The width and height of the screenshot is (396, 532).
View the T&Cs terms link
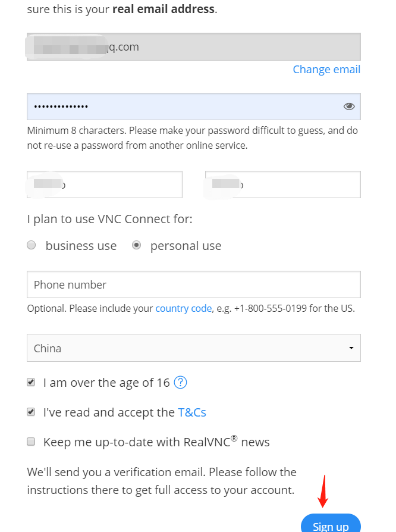click(x=191, y=412)
